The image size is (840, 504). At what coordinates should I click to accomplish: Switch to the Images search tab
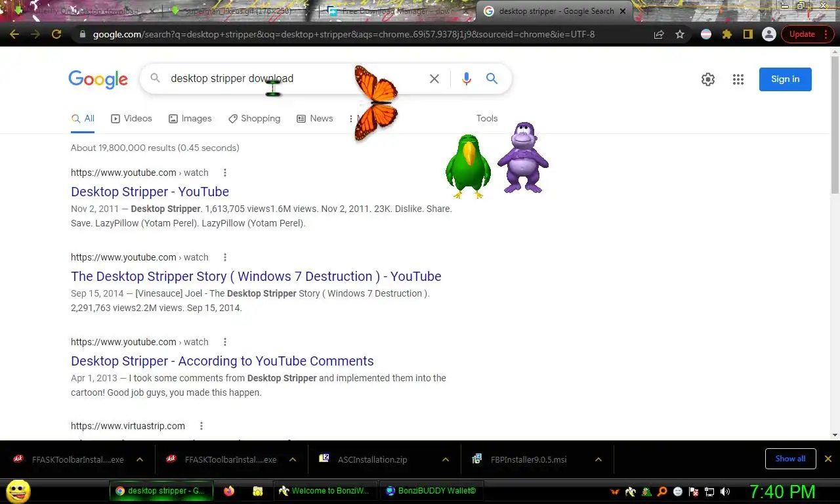(x=190, y=119)
